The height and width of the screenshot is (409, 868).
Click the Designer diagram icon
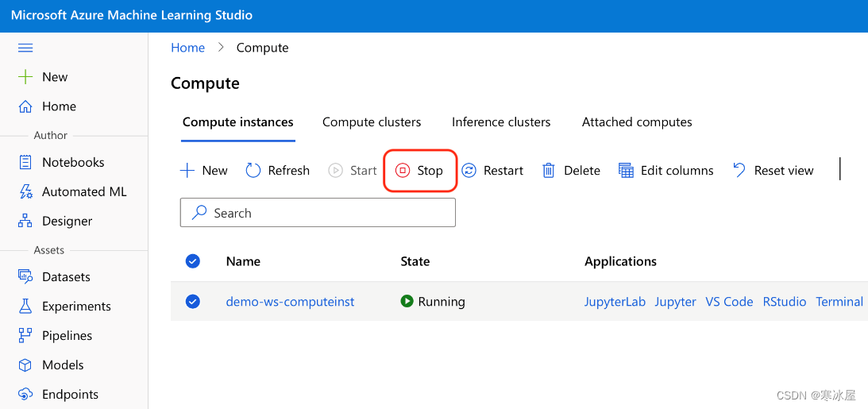point(25,221)
